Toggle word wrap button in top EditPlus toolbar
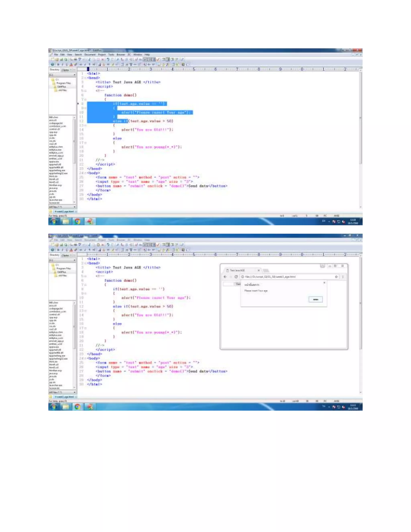The width and height of the screenshot is (411, 532). [x=145, y=59]
